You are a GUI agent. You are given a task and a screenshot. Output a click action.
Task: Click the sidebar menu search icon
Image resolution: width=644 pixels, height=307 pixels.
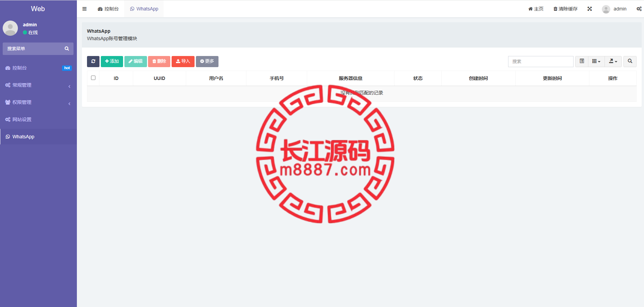tap(67, 49)
